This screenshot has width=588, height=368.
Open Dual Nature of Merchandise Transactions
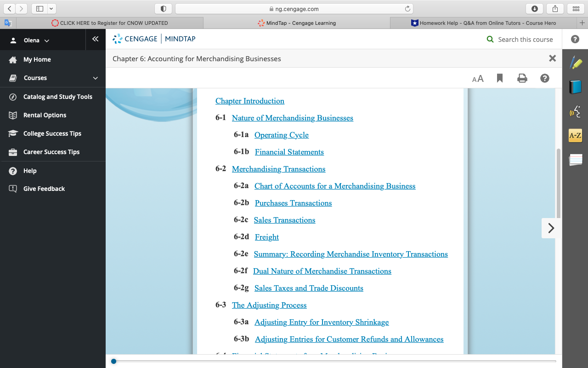click(322, 271)
